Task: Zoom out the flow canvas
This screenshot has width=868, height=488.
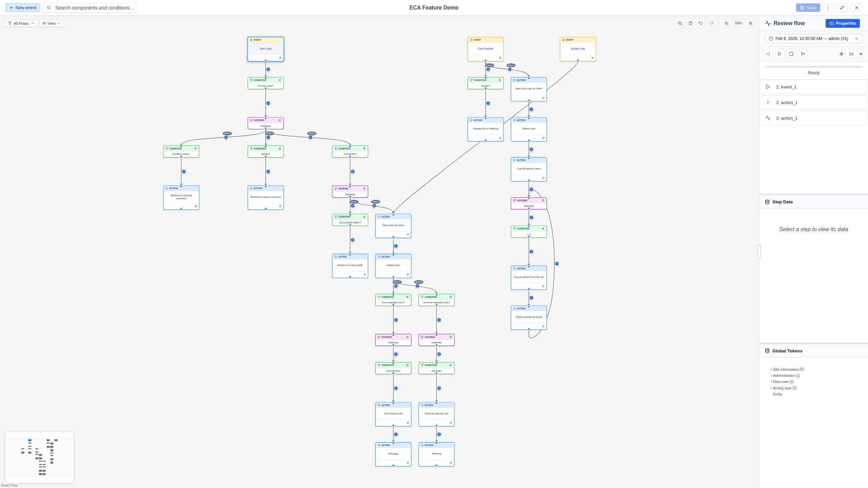Action: pyautogui.click(x=726, y=23)
